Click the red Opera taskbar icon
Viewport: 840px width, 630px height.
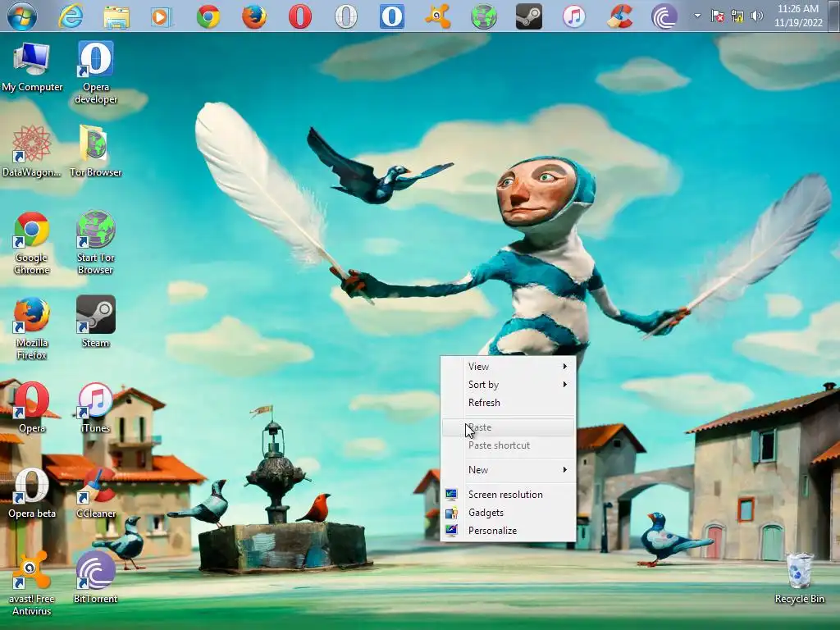pos(299,16)
